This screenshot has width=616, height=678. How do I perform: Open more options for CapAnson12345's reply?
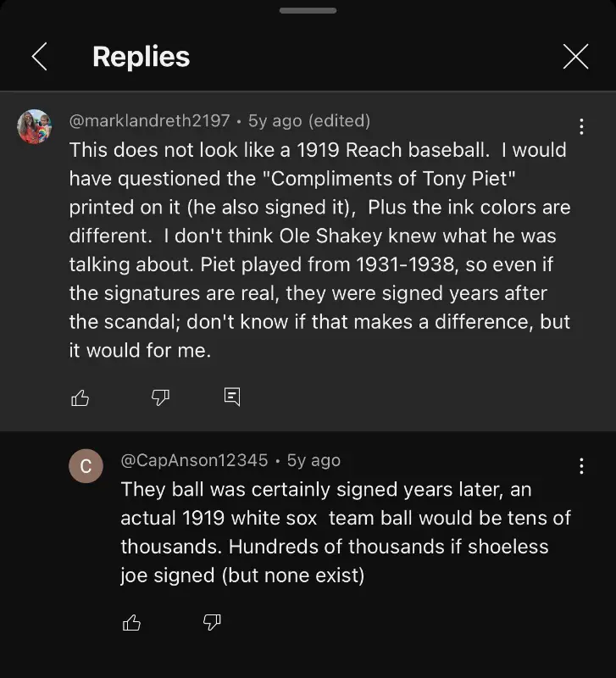tap(581, 466)
